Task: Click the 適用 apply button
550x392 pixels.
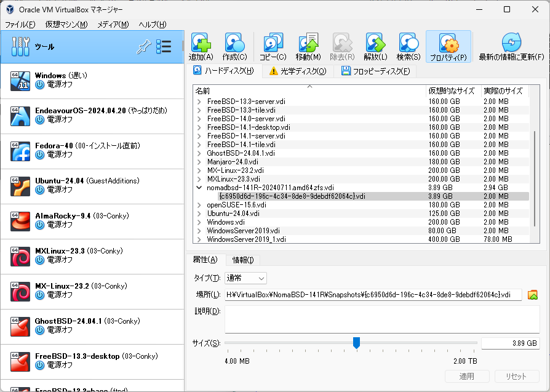Action: click(467, 377)
